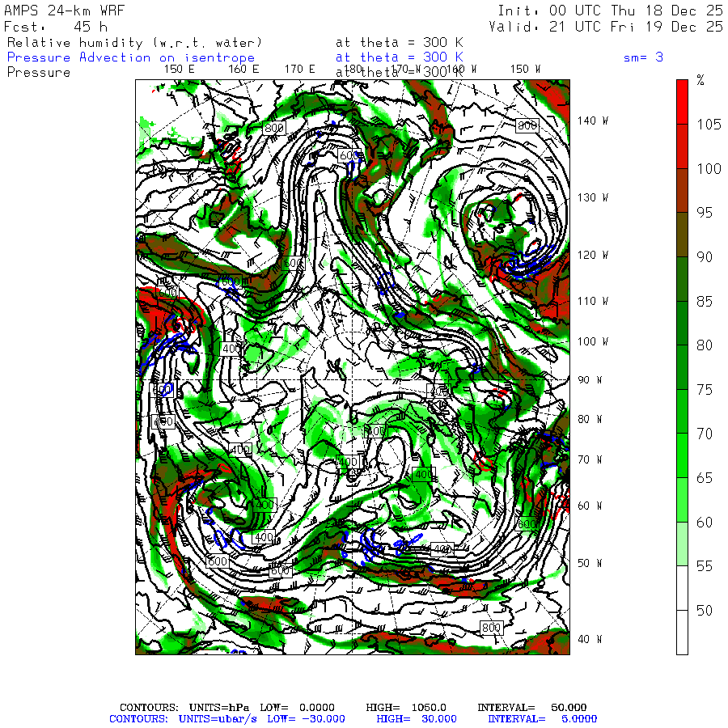Click the percent unit symbol above the colorbar
The height and width of the screenshot is (728, 728).
[700, 81]
